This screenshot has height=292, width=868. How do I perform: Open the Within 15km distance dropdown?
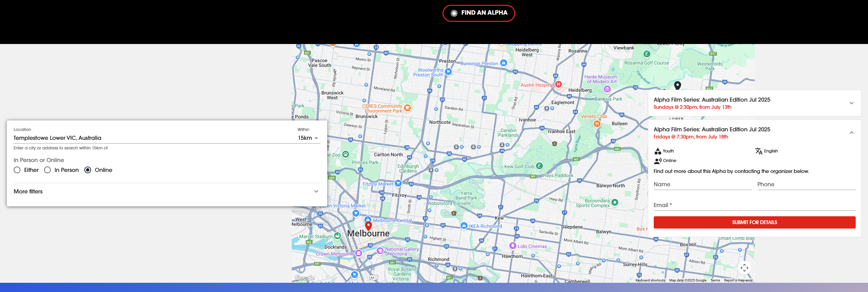pos(308,138)
